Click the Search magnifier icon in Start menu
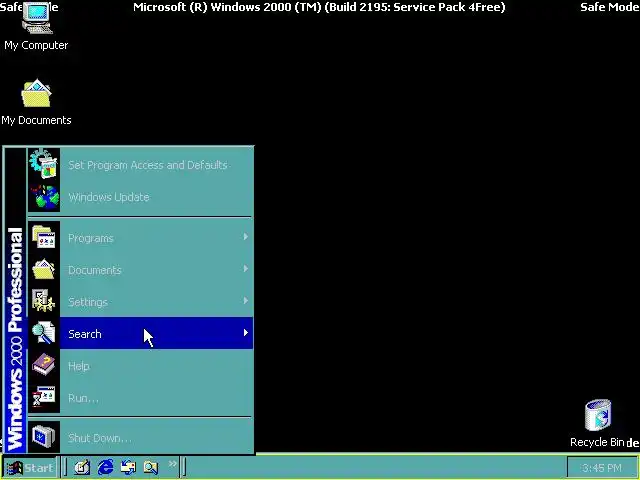Image resolution: width=640 pixels, height=480 pixels. [x=44, y=333]
